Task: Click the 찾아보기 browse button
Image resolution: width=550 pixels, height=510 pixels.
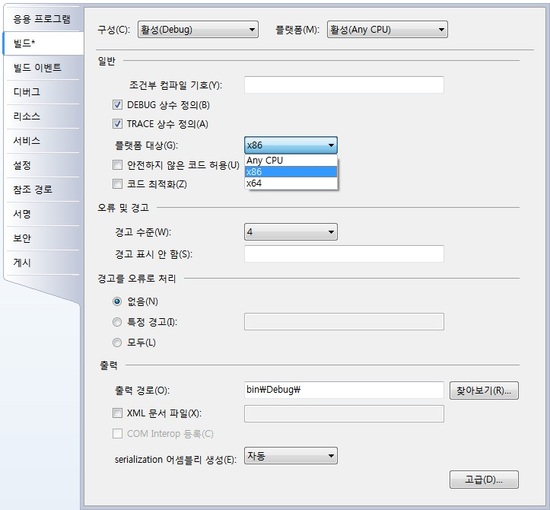Action: pos(484,390)
